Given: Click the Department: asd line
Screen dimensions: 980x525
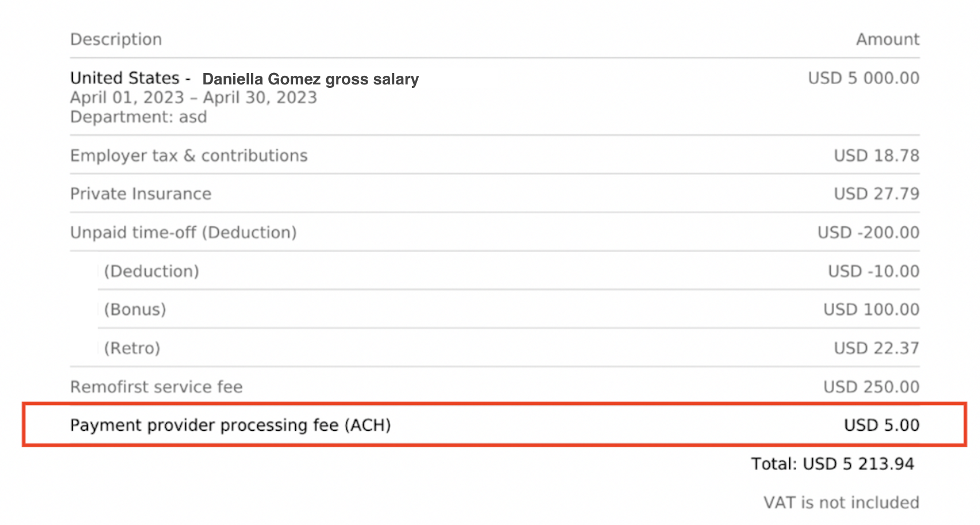Looking at the screenshot, I should tap(138, 117).
